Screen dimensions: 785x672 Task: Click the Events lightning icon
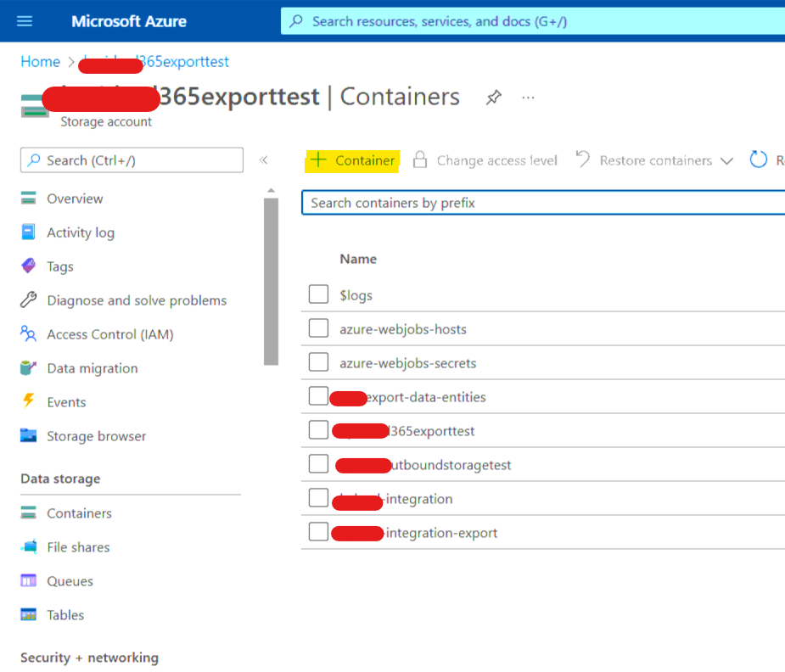click(29, 401)
